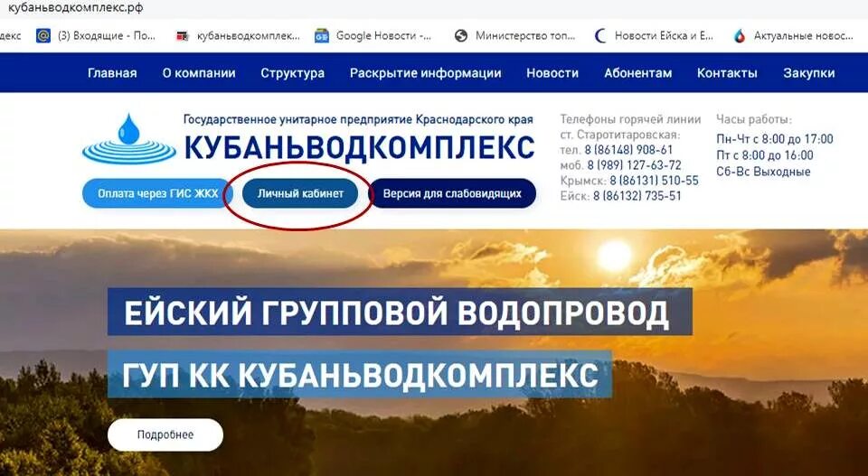Go to the Новости section
Viewport: 868px width, 476px height.
pyautogui.click(x=552, y=73)
